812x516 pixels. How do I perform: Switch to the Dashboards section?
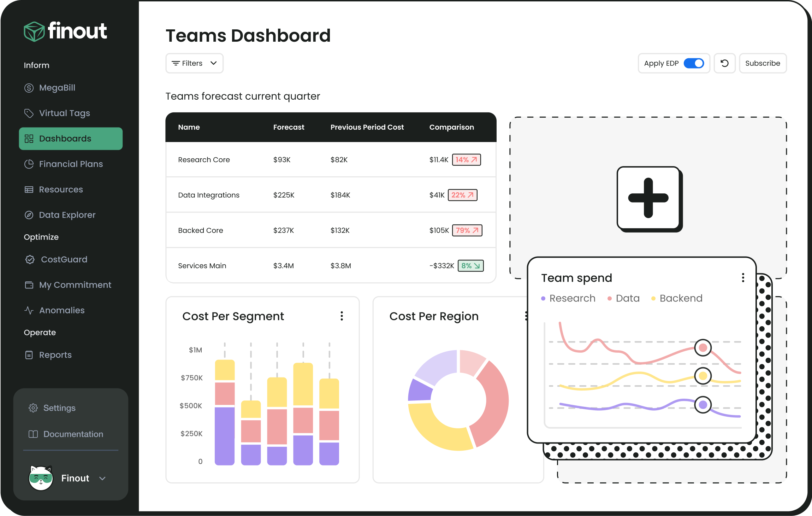coord(65,138)
